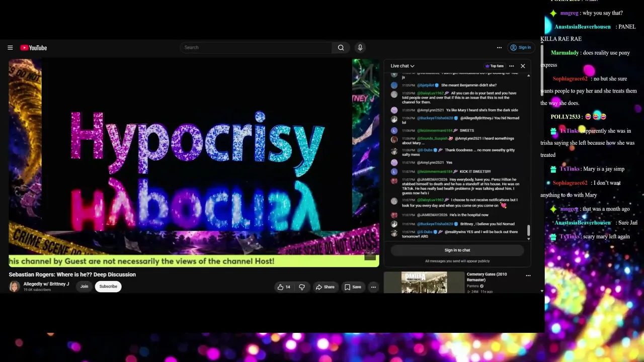
Task: Click username @bjetpilot in chat
Action: pyautogui.click(x=425, y=85)
